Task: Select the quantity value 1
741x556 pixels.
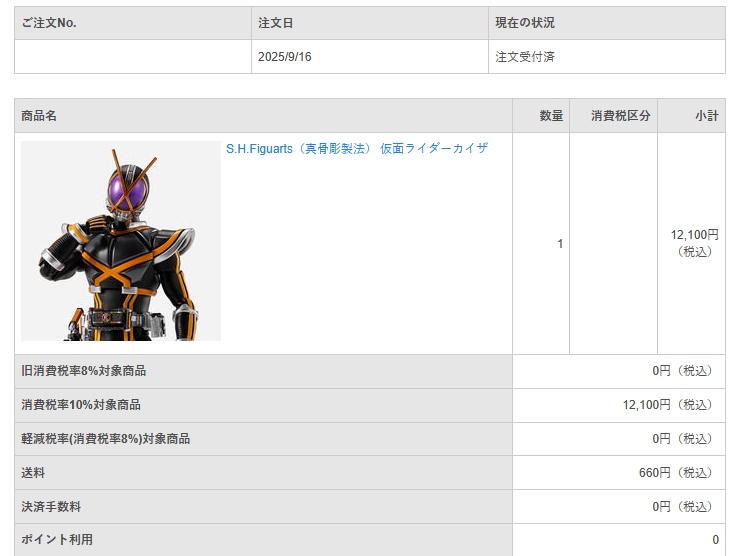Action: click(x=560, y=244)
